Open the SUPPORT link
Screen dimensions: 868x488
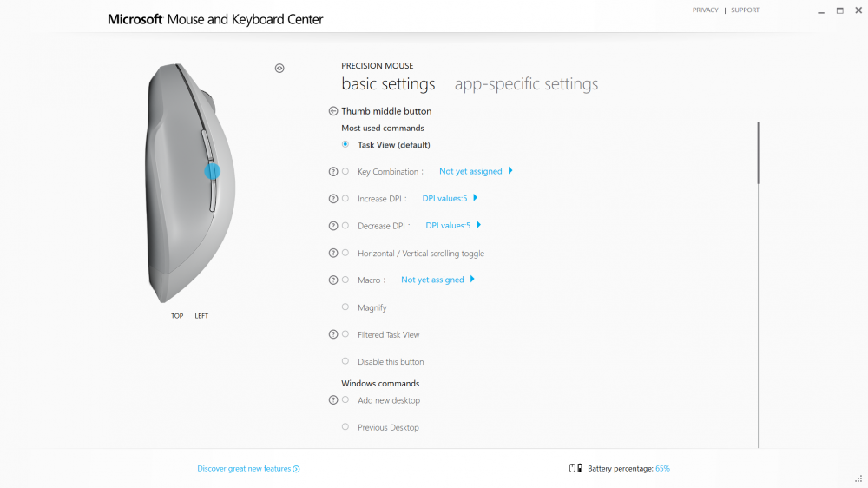coord(745,10)
